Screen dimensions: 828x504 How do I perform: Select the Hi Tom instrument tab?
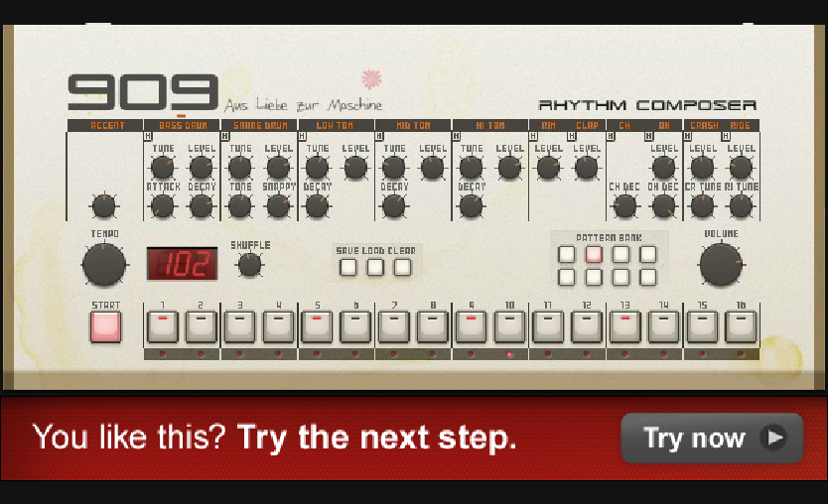[x=490, y=126]
